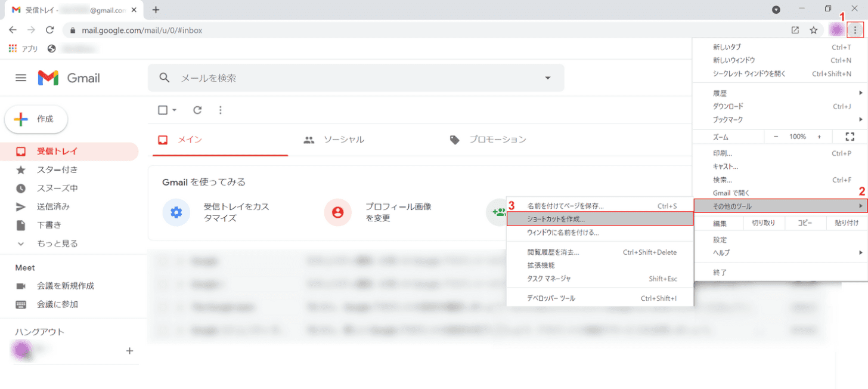This screenshot has width=868, height=389.
Task: Open ダウンロード from Chrome menu
Action: (x=780, y=106)
